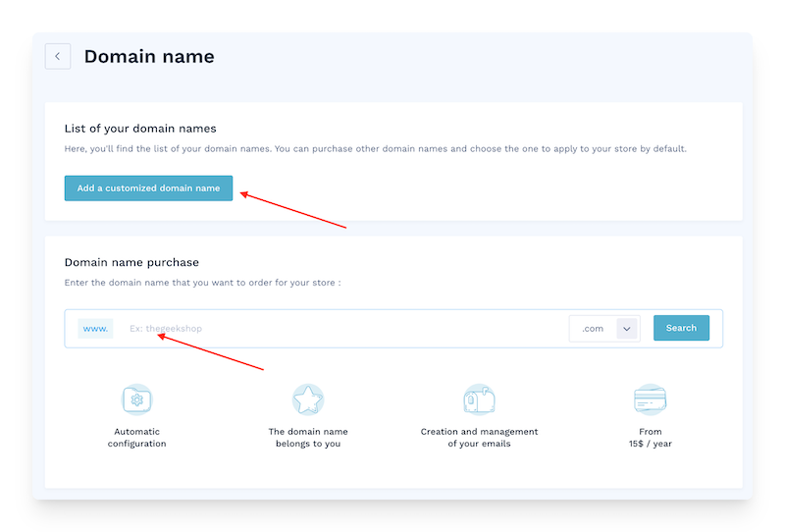The image size is (785, 532).
Task: Click the mailbox emails icon
Action: coord(479,399)
